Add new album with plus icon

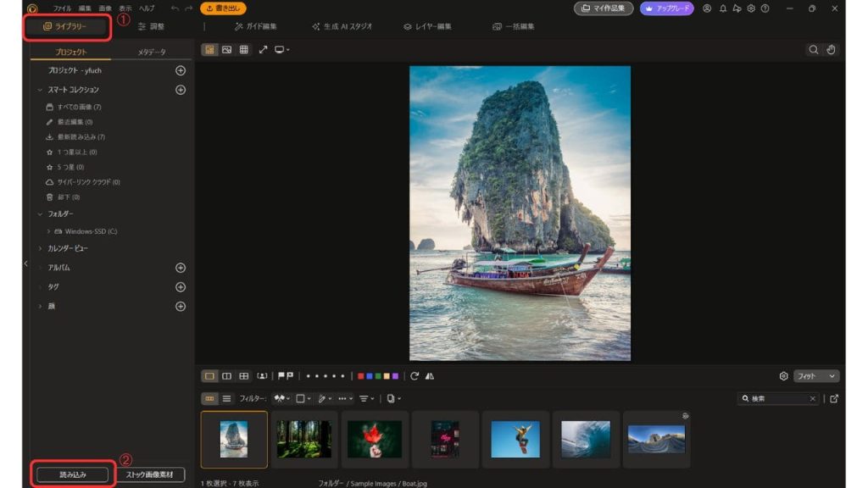tap(180, 268)
